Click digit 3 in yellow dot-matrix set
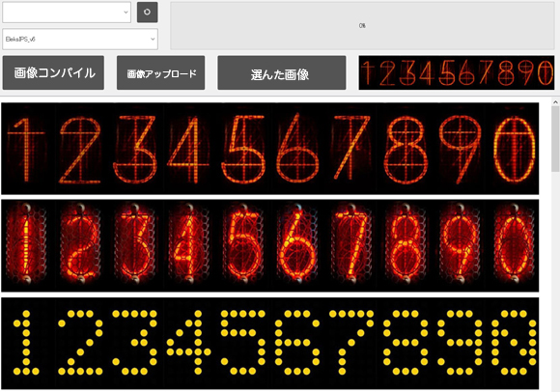560x392 pixels. pos(135,343)
